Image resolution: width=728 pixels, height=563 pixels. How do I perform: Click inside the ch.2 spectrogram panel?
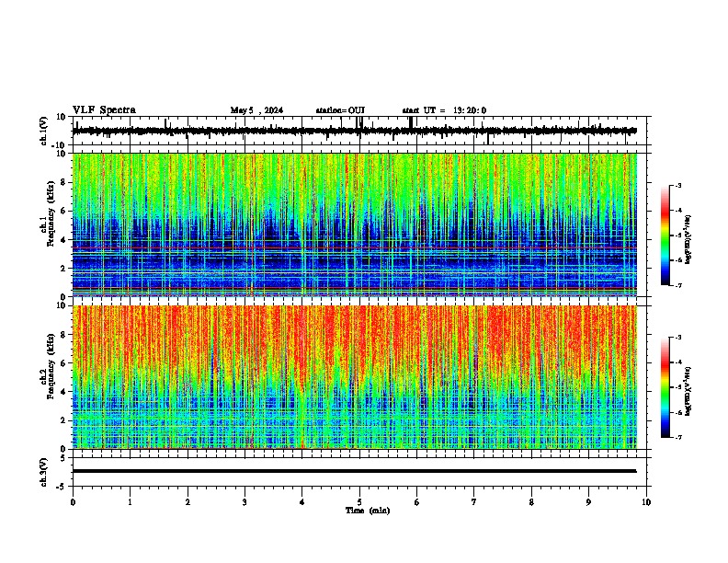tap(354, 377)
